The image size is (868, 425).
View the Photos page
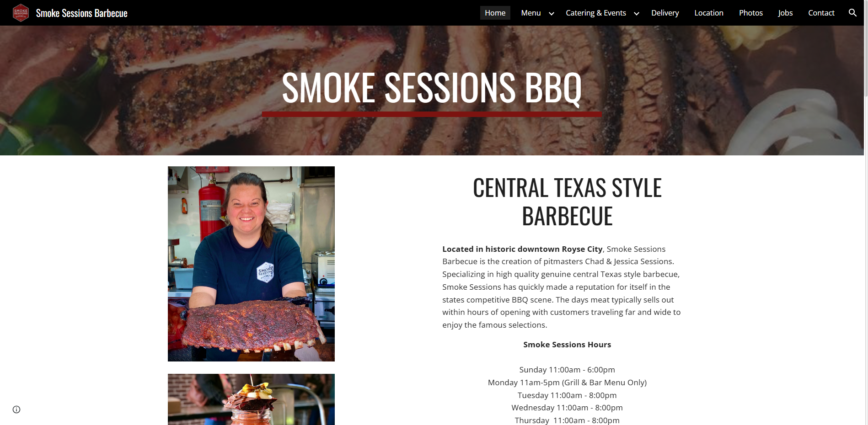point(751,13)
